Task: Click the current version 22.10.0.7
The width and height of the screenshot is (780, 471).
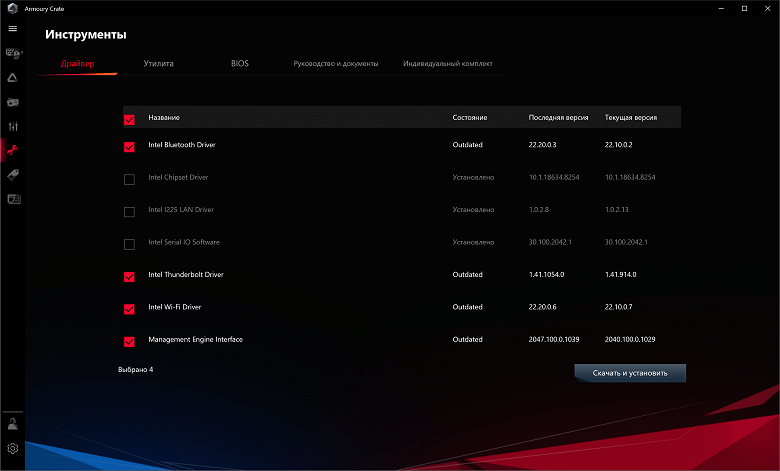Action: pyautogui.click(x=619, y=307)
